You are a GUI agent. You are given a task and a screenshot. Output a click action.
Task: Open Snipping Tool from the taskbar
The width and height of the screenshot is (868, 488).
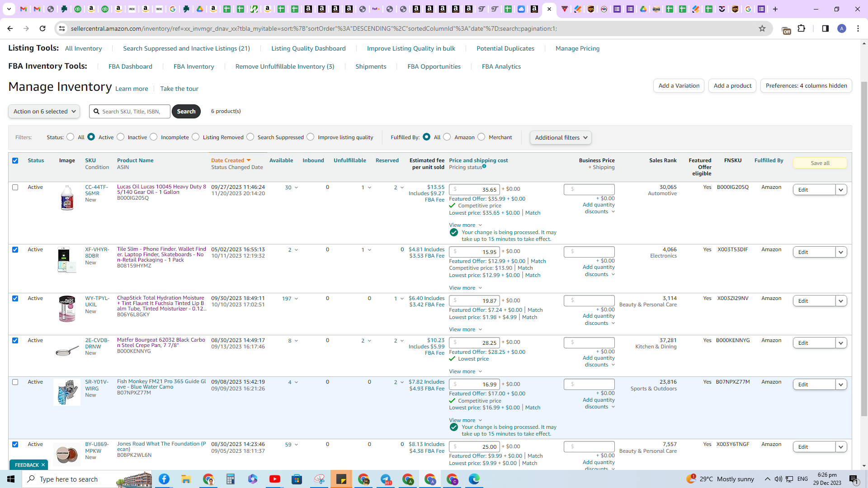point(319,479)
